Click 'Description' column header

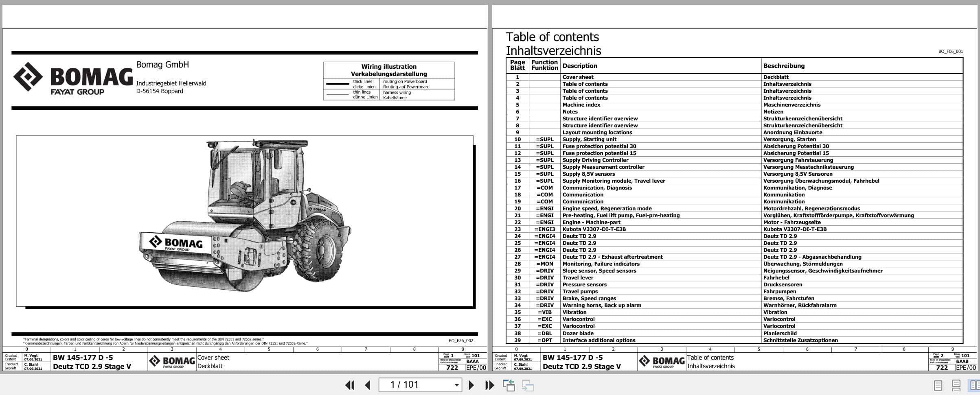(x=579, y=65)
